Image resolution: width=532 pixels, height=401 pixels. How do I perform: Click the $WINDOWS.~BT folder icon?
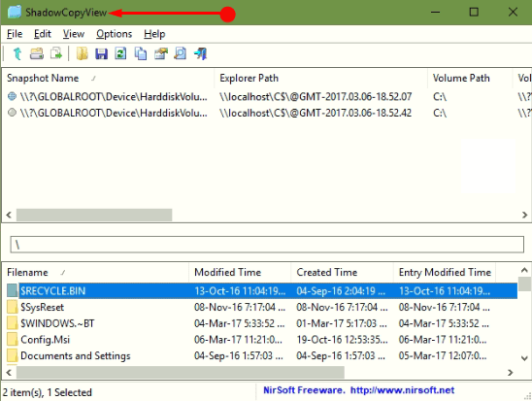pyautogui.click(x=13, y=323)
